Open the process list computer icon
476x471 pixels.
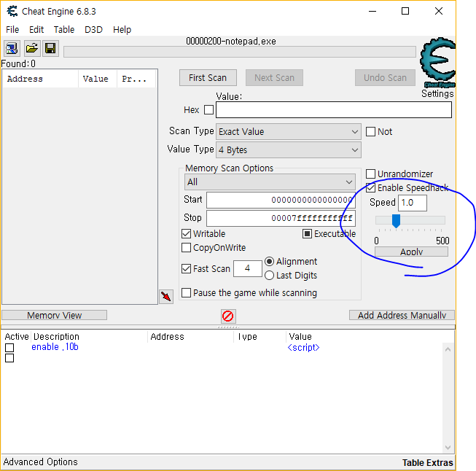(12, 48)
